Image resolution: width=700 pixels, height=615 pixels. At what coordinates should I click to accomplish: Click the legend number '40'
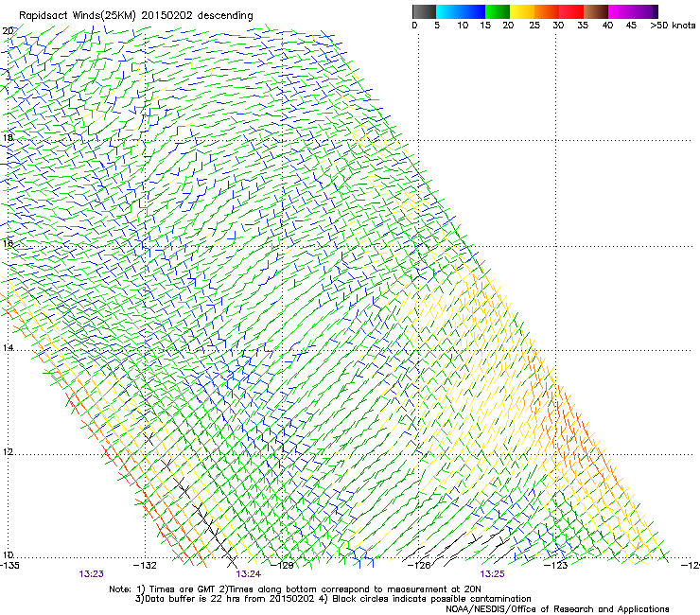click(607, 26)
